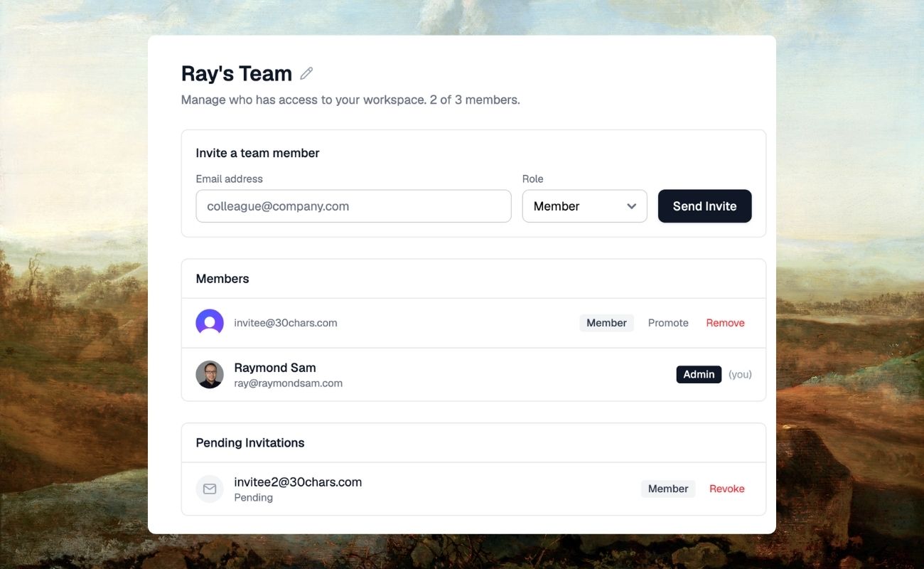The height and width of the screenshot is (569, 924).
Task: Open the Role dropdown set to Member
Action: [584, 206]
